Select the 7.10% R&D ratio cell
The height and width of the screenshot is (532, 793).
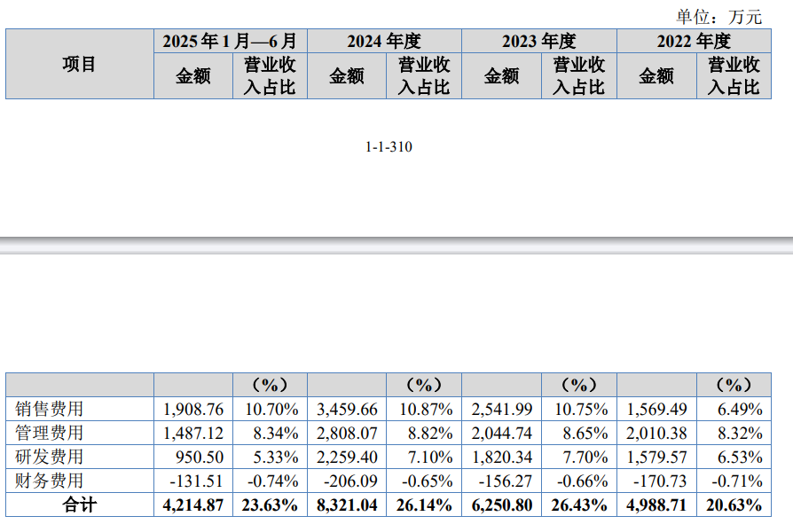pos(424,457)
